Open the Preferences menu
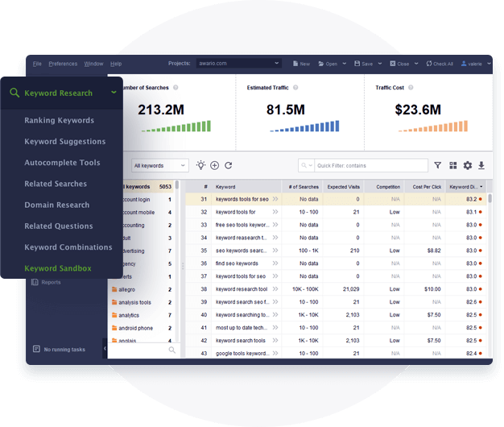504x427 pixels. (x=62, y=64)
